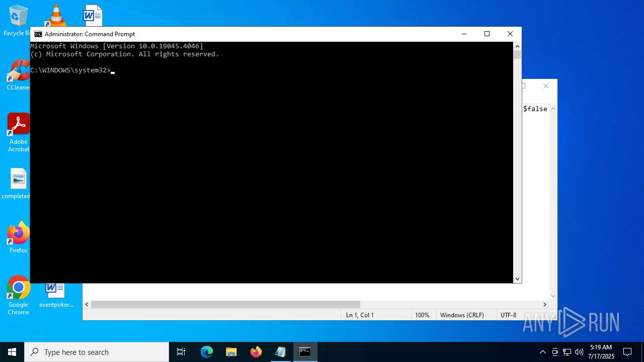Viewport: 644px width, 362px height.
Task: Click Notepad horizontal scrollbar right arrow
Action: coord(544,304)
